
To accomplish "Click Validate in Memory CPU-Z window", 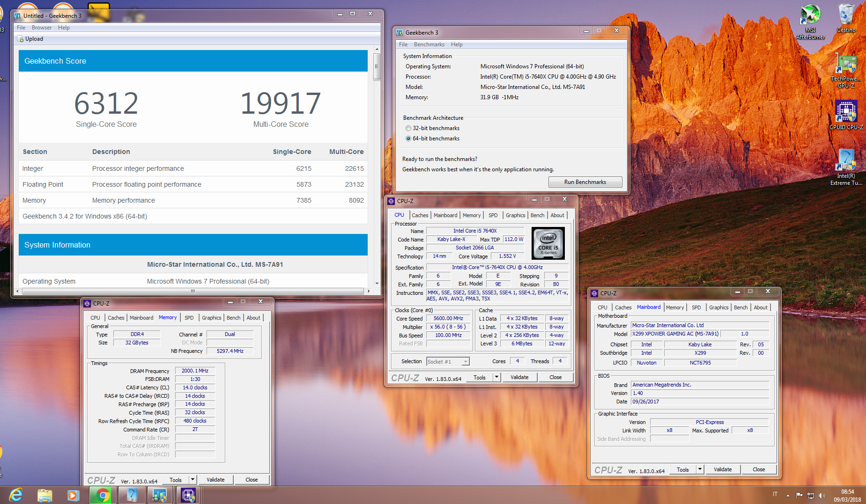I will pyautogui.click(x=215, y=480).
